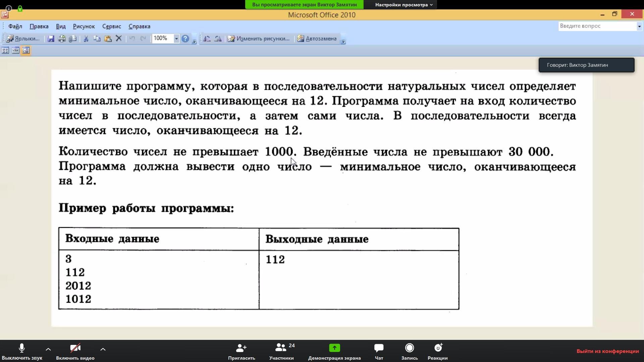Click the Delete X icon in toolbar
Screen dimensions: 644x362
118,39
